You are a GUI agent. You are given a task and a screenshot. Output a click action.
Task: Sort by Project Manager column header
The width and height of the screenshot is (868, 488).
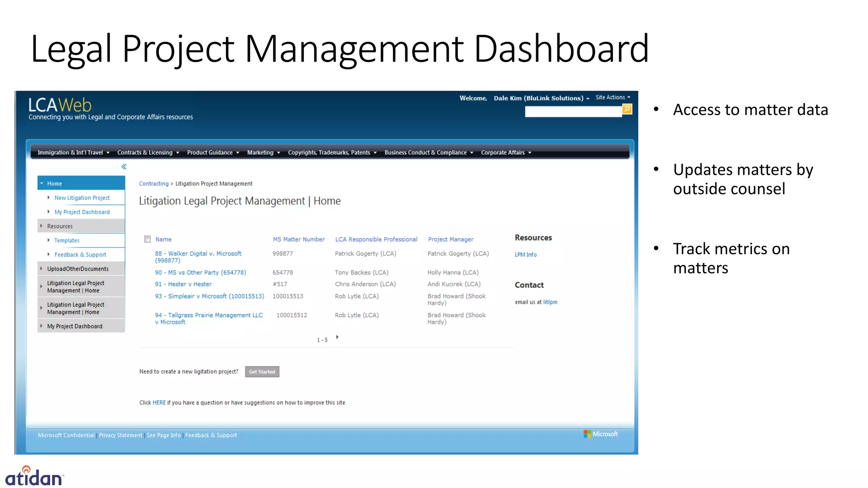pos(451,239)
